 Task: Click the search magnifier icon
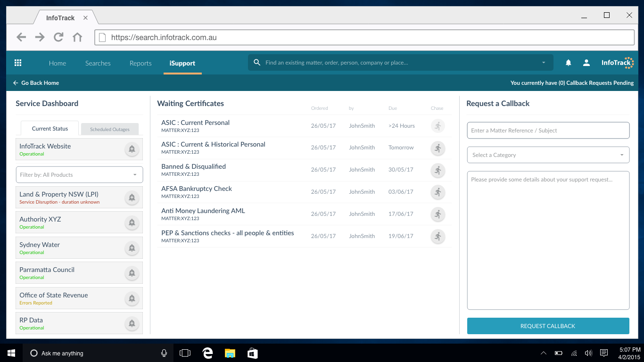pyautogui.click(x=257, y=62)
